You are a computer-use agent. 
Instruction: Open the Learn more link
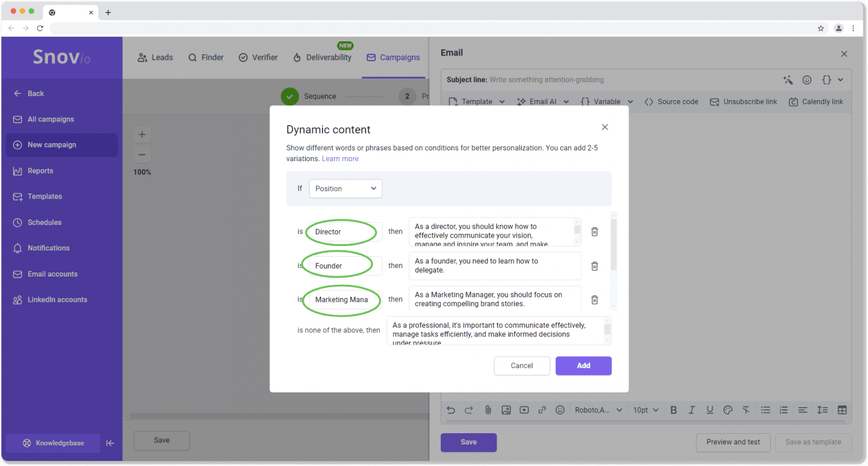point(340,159)
